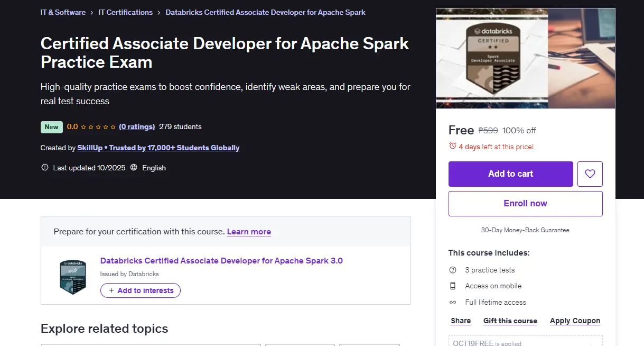This screenshot has width=644, height=346.
Task: Open SkillUp instructor profile link
Action: coord(158,148)
